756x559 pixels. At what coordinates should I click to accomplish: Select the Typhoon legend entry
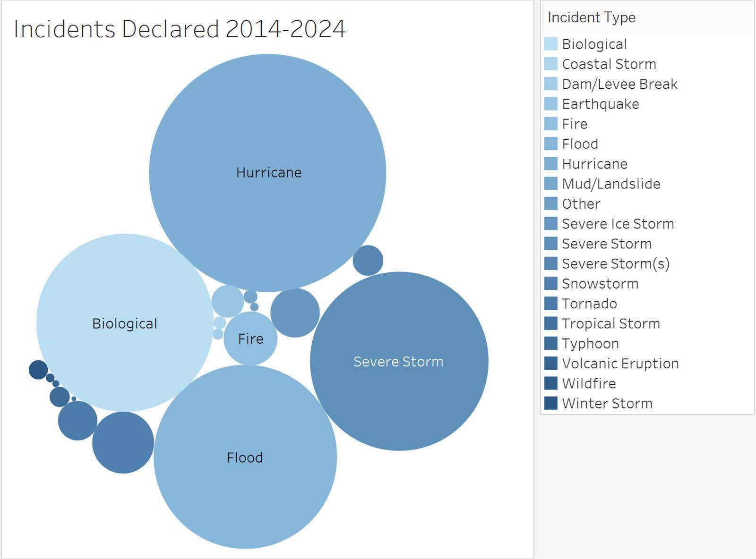point(590,343)
